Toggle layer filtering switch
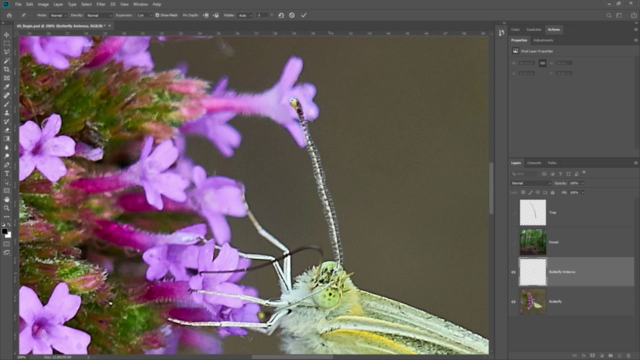 point(584,173)
